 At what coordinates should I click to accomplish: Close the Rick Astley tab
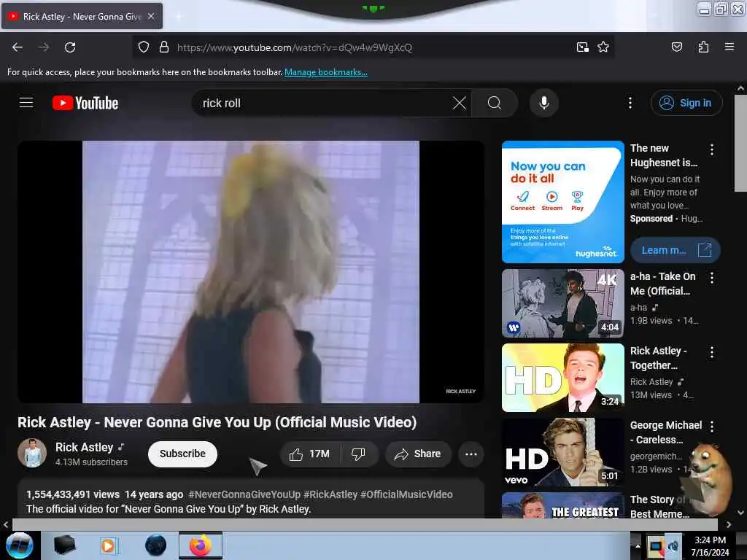click(x=151, y=16)
